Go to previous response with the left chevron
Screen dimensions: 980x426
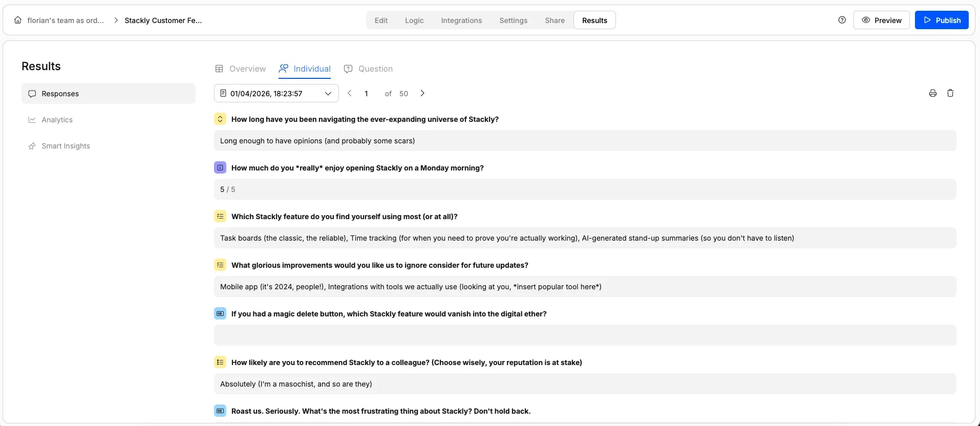click(350, 93)
